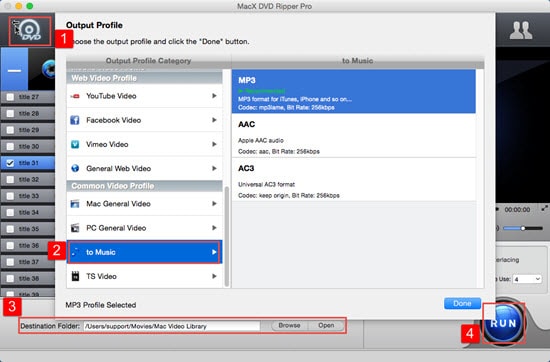Expand the Facebook Video arrow
Image resolution: width=550 pixels, height=362 pixels.
click(x=214, y=120)
